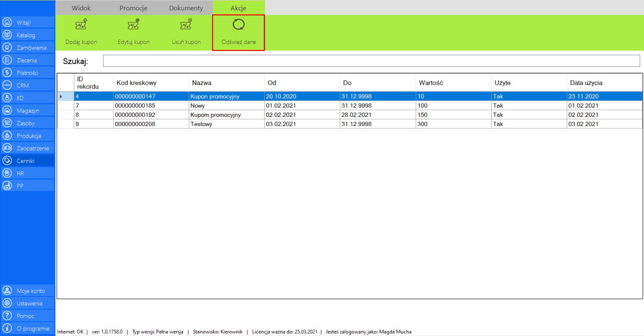Screen dimensions: 644x336
Task: Select the row named Testowy
Action: [x=201, y=124]
